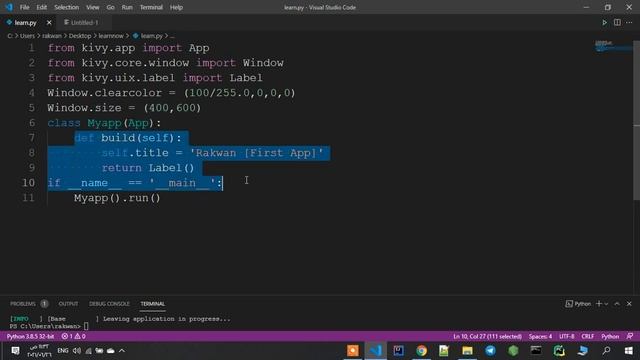Open Windows Start button
This screenshot has height=360, width=640.
click(629, 351)
